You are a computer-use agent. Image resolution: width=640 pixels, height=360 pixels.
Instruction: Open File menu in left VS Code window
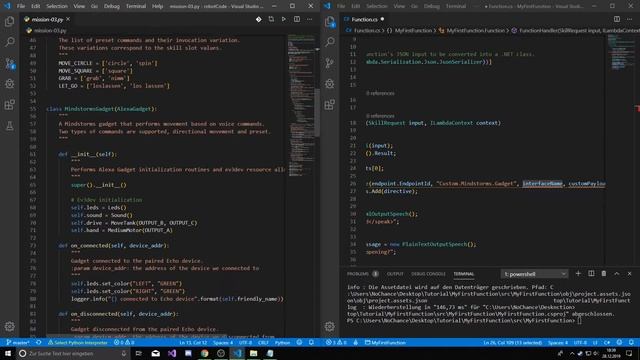coord(21,6)
